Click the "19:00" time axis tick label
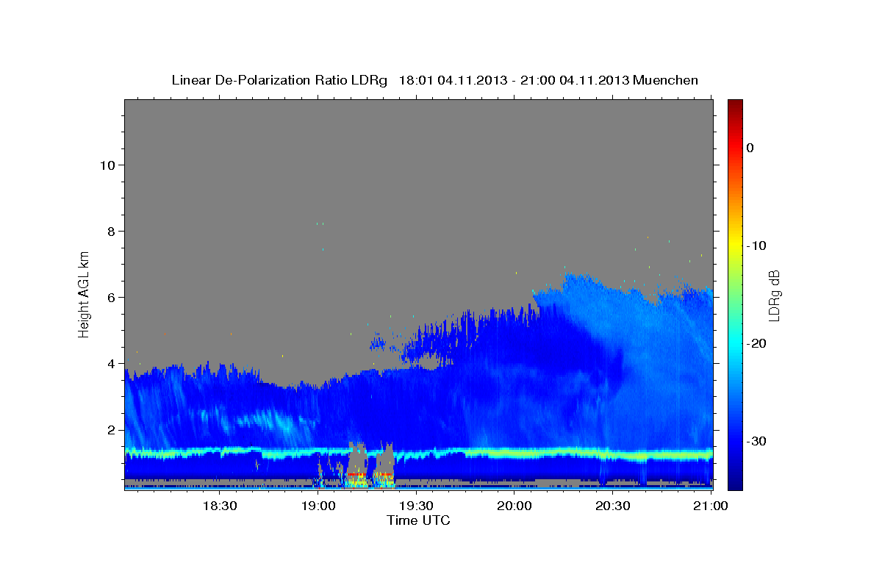Screen dimensions: 882x588 (318, 506)
